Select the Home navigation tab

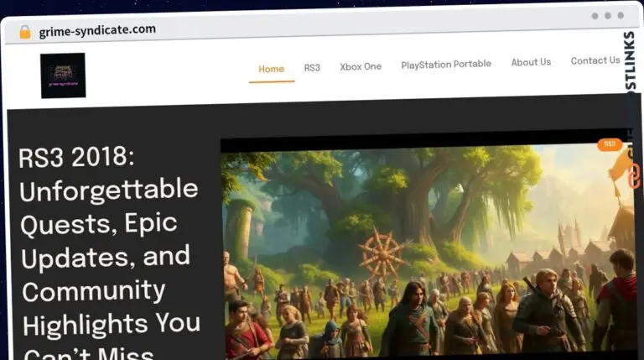coord(271,69)
